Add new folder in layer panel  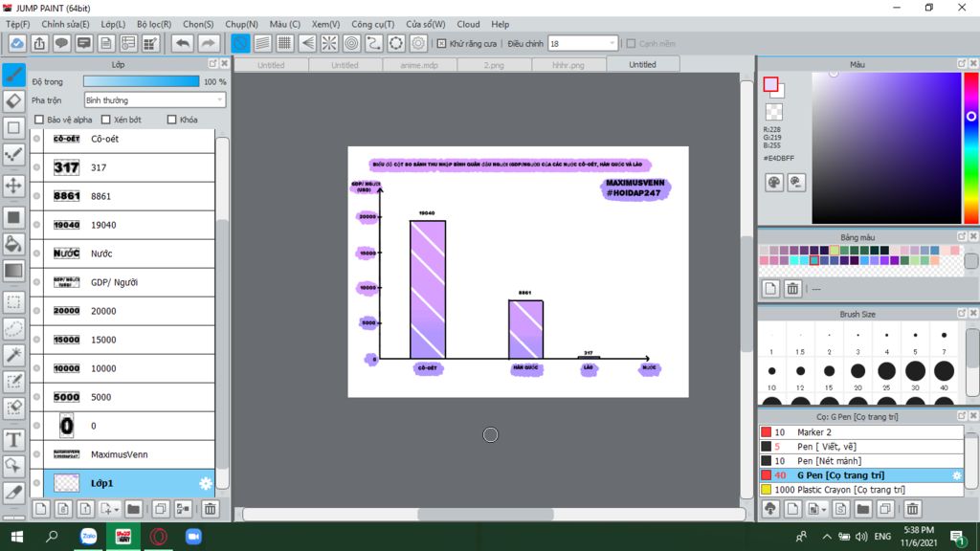pyautogui.click(x=133, y=509)
